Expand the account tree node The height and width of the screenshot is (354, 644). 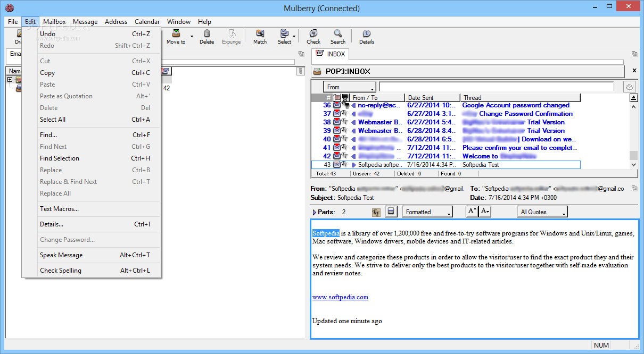point(10,80)
